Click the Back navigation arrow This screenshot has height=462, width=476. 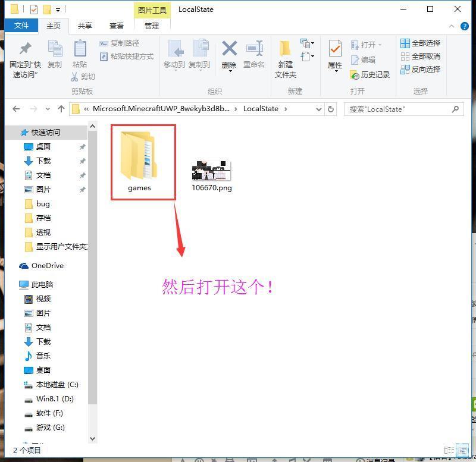click(x=16, y=109)
